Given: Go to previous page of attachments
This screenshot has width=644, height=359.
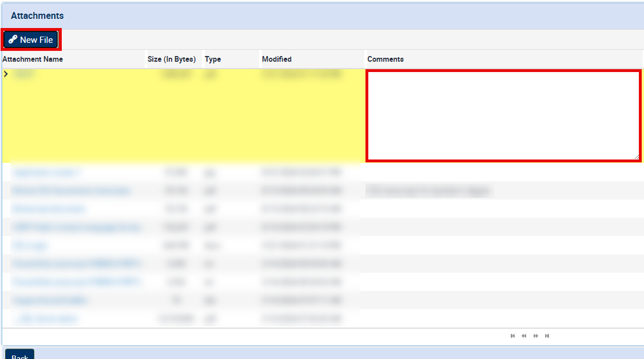Looking at the screenshot, I should 524,336.
